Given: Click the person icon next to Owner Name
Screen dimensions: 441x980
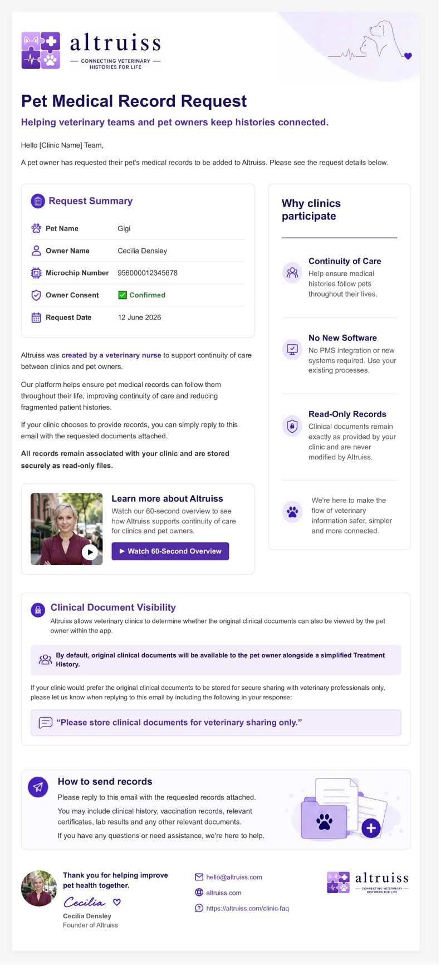Looking at the screenshot, I should pyautogui.click(x=36, y=251).
